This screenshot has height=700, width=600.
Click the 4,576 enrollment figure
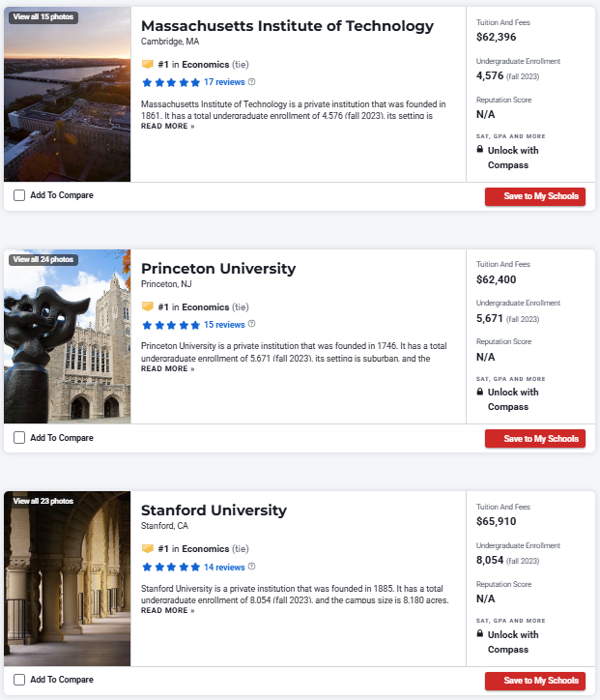(x=490, y=75)
